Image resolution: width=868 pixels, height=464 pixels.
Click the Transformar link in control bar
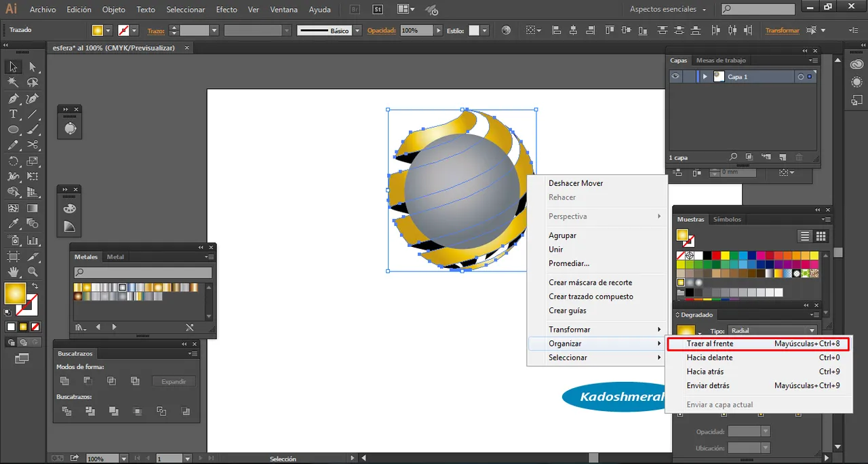pos(782,31)
